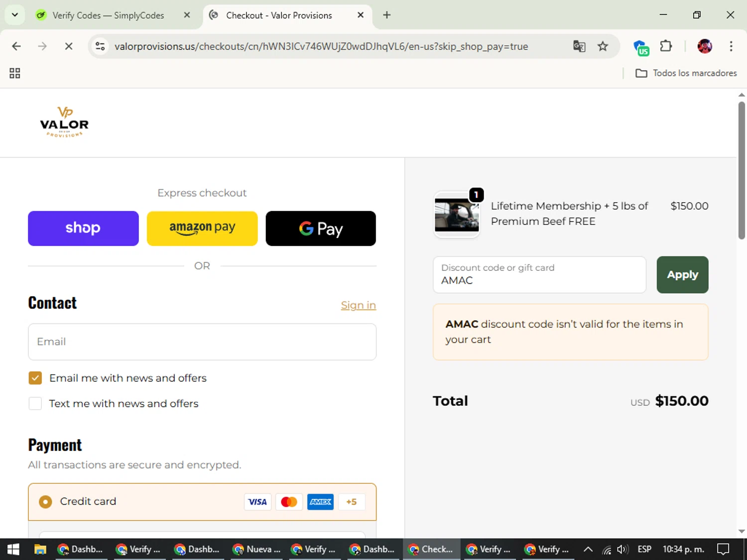Click the forward navigation arrow
This screenshot has height=560, width=747.
tap(42, 46)
